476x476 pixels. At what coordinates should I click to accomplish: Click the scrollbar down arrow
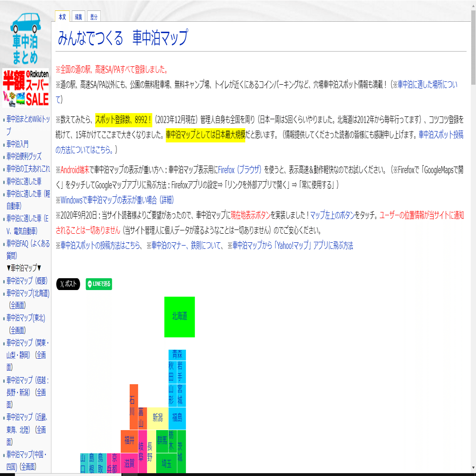pyautogui.click(x=473, y=467)
